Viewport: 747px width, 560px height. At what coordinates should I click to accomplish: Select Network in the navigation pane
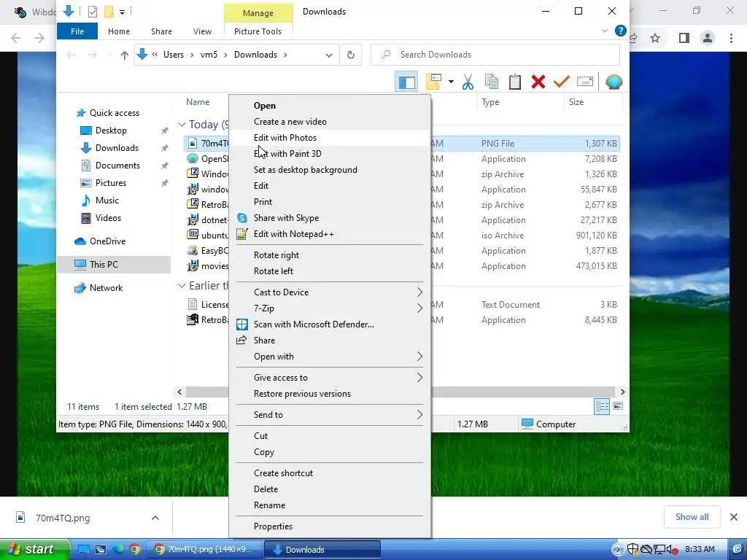(106, 287)
